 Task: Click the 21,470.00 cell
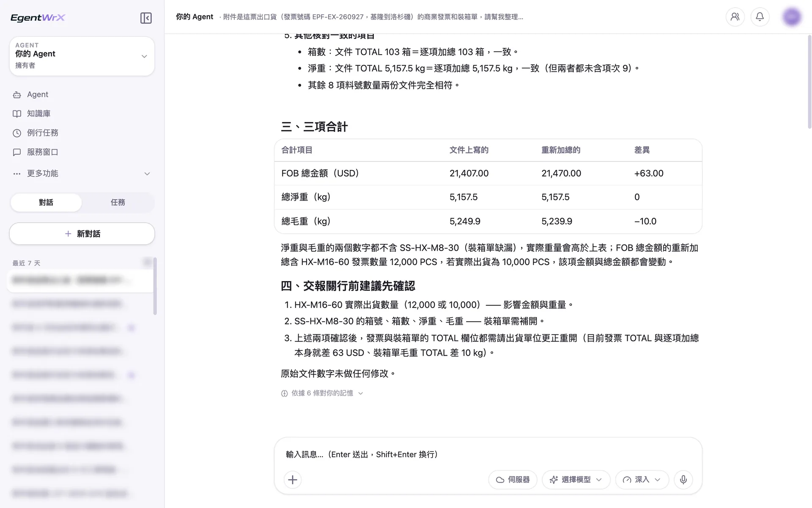[x=561, y=173]
